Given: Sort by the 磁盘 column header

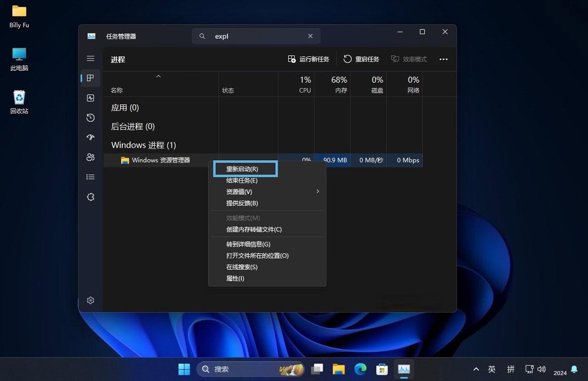Looking at the screenshot, I should coord(368,84).
